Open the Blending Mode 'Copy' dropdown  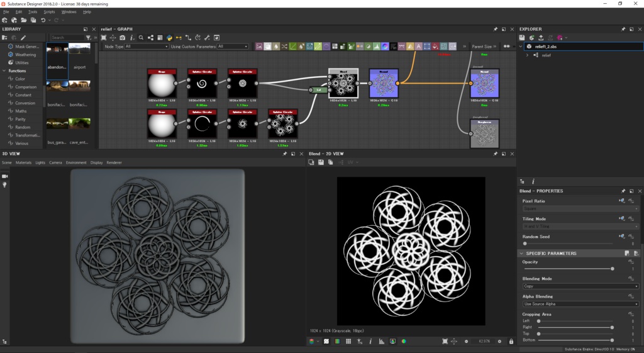(x=580, y=286)
